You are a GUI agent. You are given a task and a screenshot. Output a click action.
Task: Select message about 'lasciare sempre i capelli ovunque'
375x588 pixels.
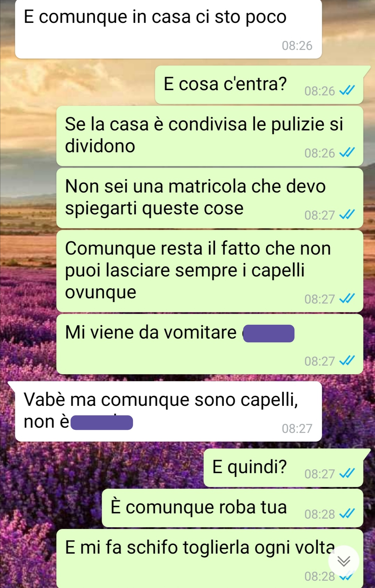(210, 271)
